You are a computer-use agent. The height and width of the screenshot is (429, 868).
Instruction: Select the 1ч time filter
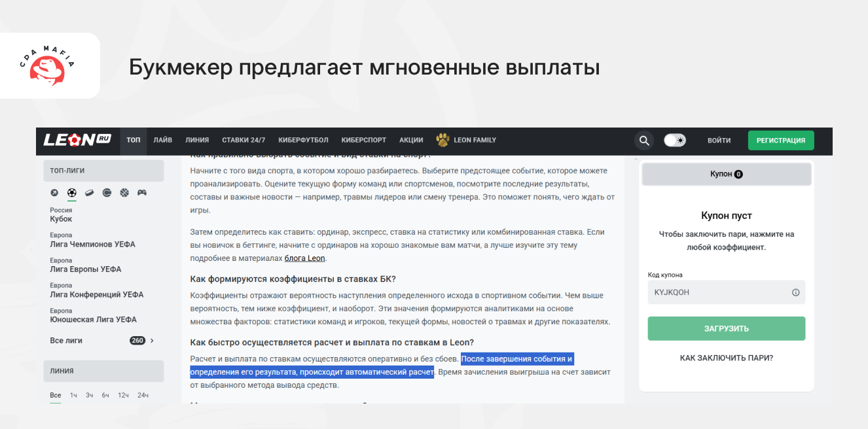(73, 395)
